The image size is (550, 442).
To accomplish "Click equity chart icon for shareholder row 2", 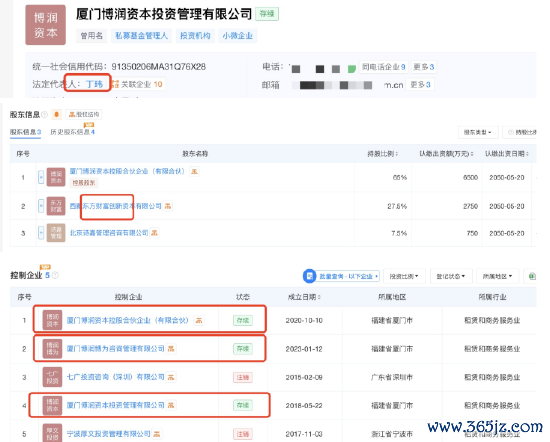I will point(168,206).
